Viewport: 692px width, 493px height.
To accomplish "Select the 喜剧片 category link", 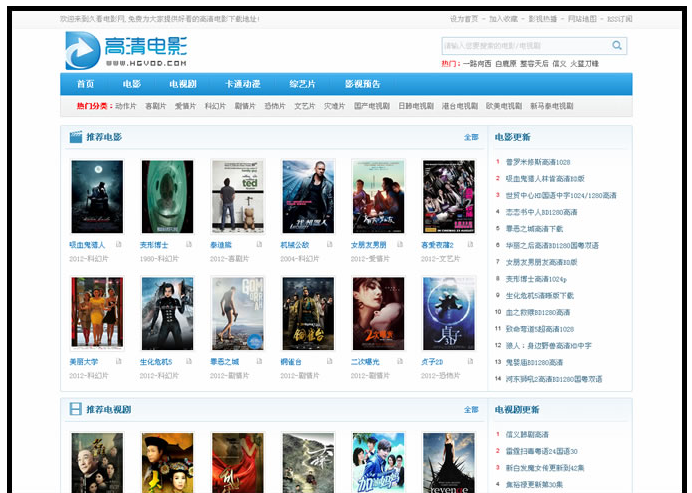I will [x=156, y=106].
